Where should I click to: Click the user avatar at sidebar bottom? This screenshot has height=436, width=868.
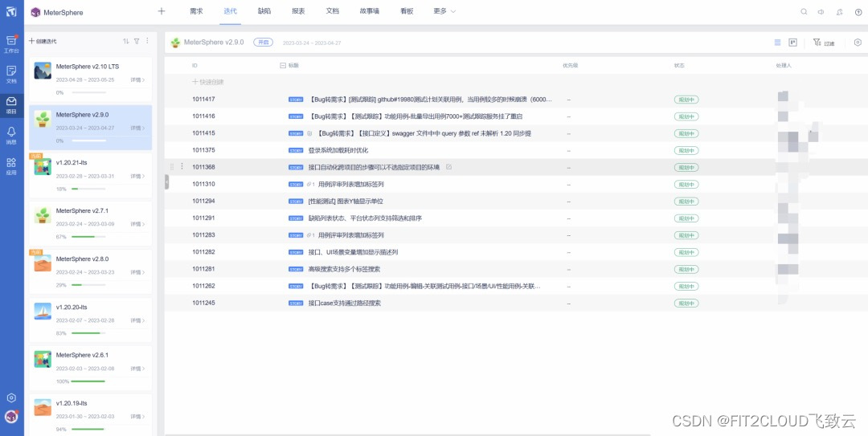click(x=11, y=417)
